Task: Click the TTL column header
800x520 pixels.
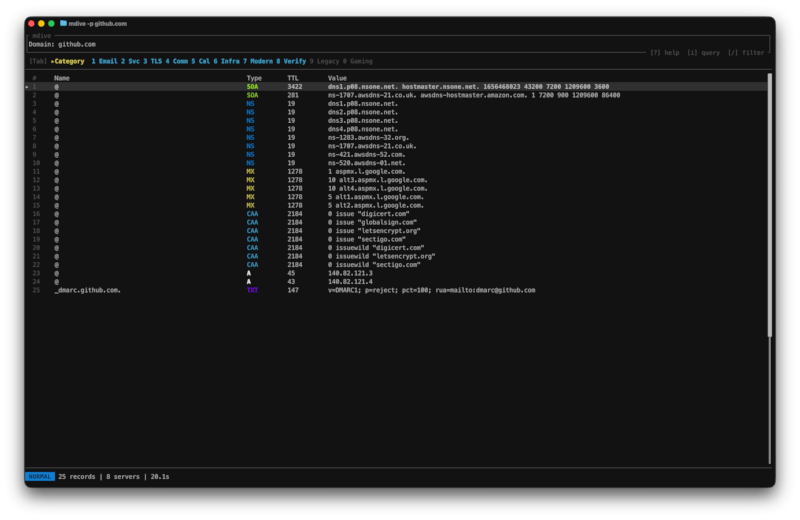Action: click(x=293, y=78)
